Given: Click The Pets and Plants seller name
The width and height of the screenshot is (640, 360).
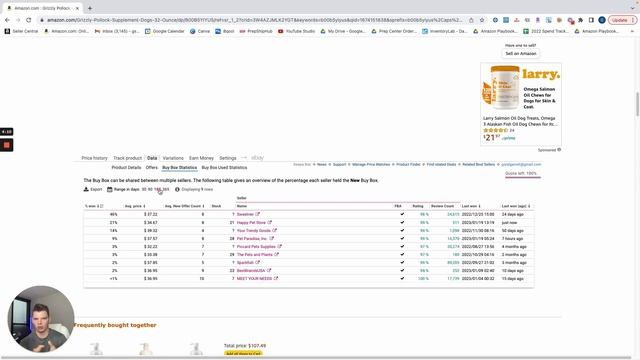Looking at the screenshot, I should (255, 255).
